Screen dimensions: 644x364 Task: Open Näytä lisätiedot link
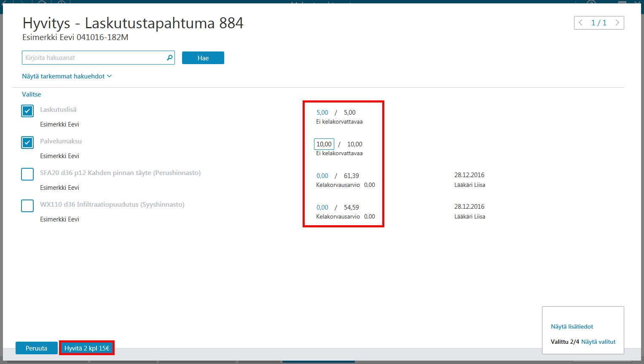[x=572, y=326]
